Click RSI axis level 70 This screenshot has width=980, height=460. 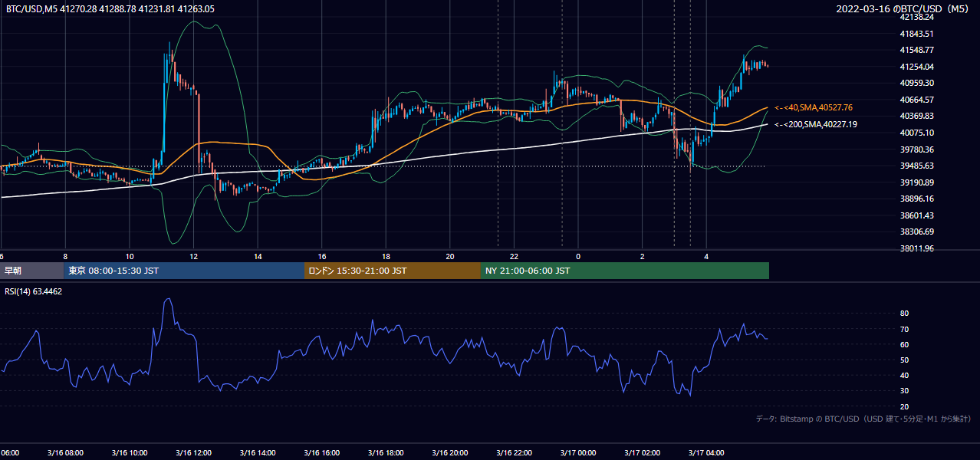[x=904, y=329]
